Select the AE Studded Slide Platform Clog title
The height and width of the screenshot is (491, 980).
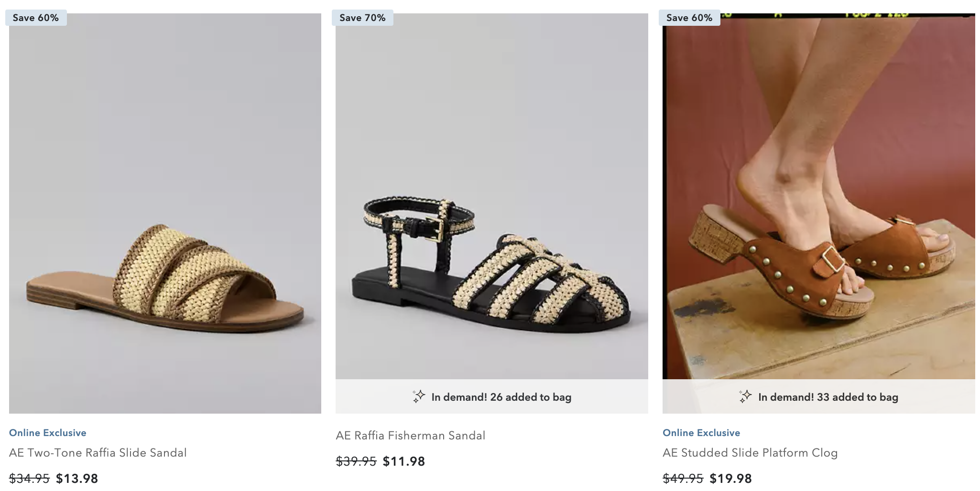(x=750, y=453)
